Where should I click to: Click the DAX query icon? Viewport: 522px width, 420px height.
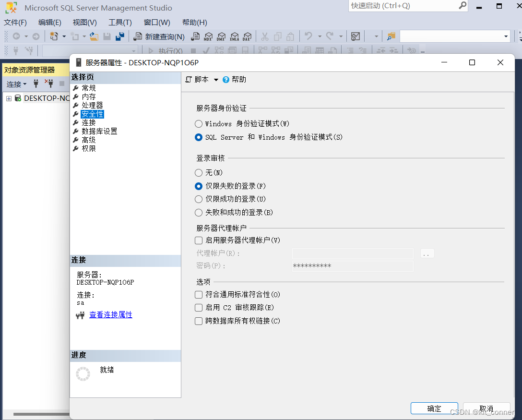(x=248, y=36)
